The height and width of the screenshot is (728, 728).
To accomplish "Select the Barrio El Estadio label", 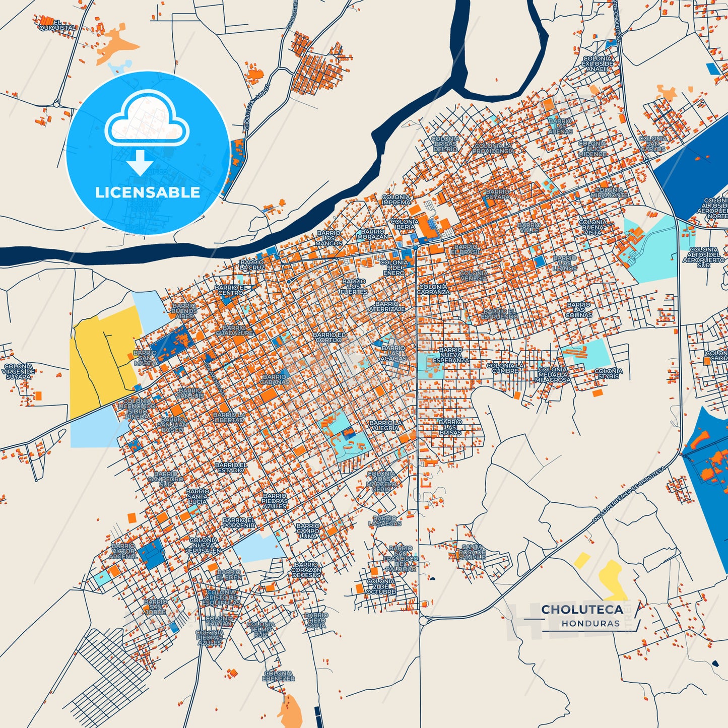I will pyautogui.click(x=231, y=468).
